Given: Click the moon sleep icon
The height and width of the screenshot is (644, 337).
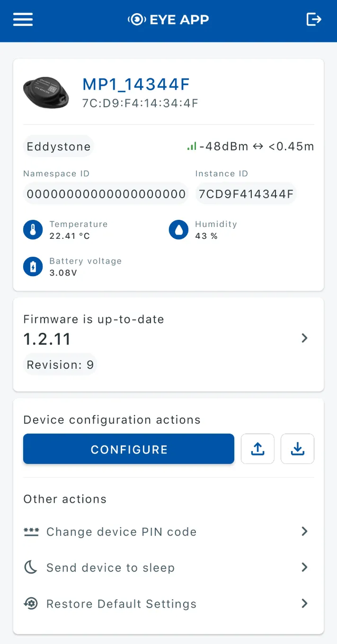Looking at the screenshot, I should [31, 567].
